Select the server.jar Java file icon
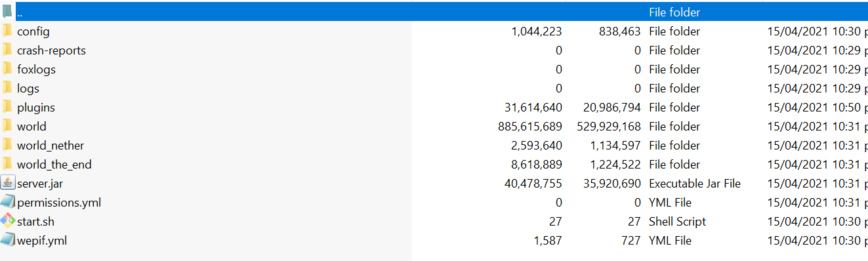 (x=7, y=183)
